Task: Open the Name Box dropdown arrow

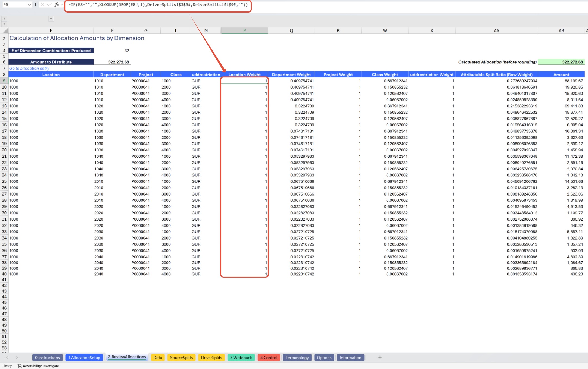Action: (x=29, y=5)
